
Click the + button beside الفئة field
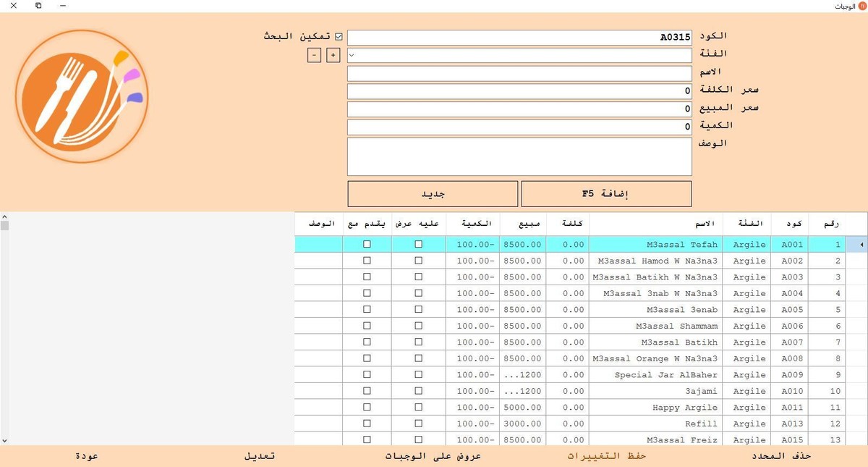tap(333, 54)
